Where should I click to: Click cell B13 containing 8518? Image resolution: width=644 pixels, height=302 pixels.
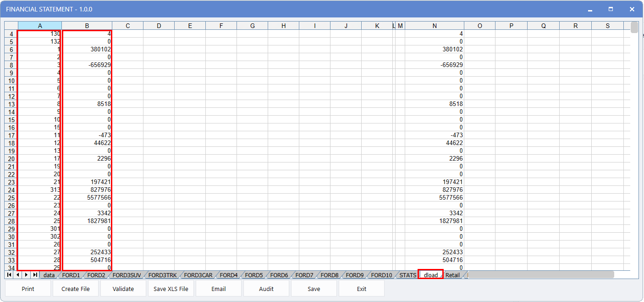tap(87, 104)
